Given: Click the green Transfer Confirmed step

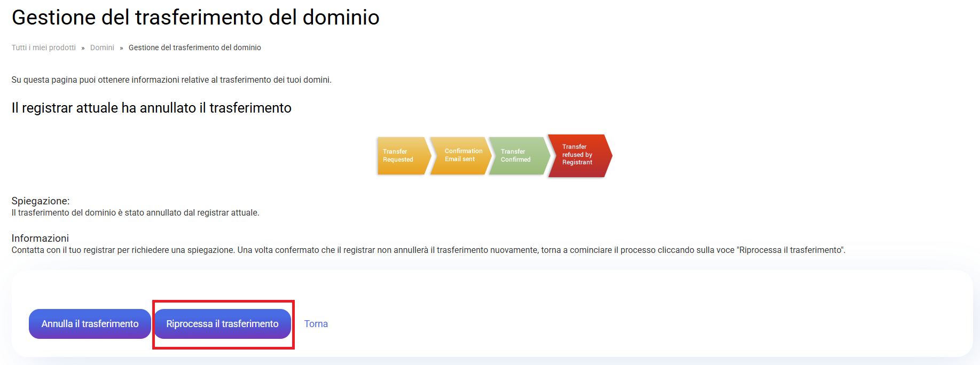Looking at the screenshot, I should pos(518,156).
